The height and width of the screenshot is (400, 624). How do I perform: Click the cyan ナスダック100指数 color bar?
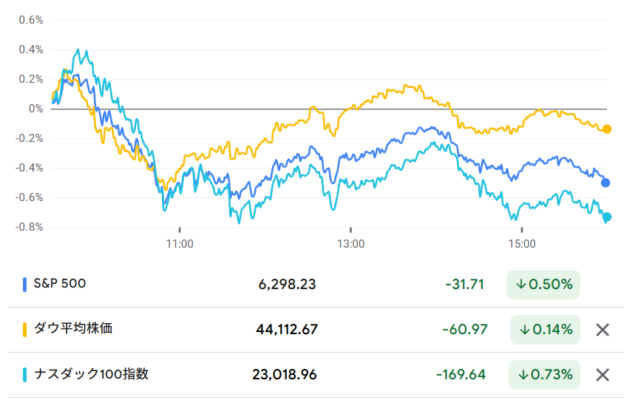click(25, 375)
